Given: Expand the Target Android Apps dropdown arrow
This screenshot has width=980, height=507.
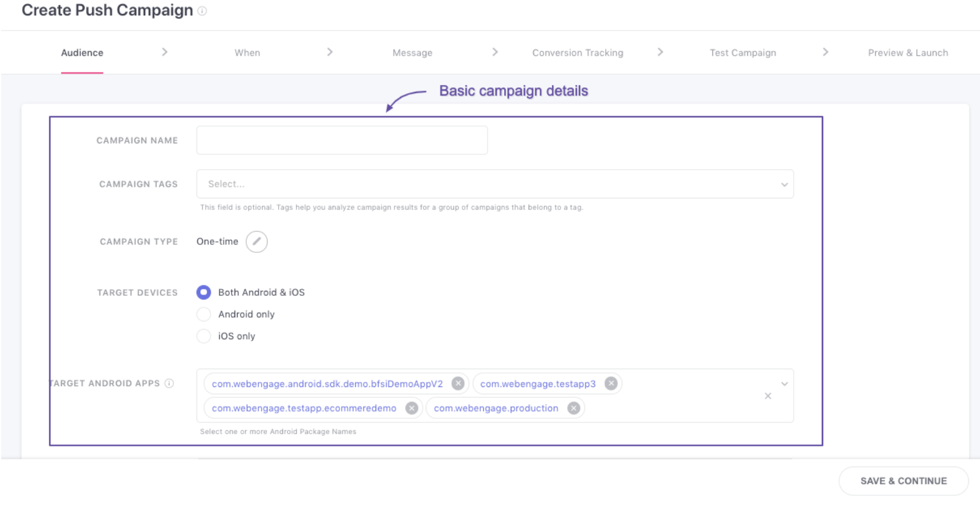Looking at the screenshot, I should (784, 384).
